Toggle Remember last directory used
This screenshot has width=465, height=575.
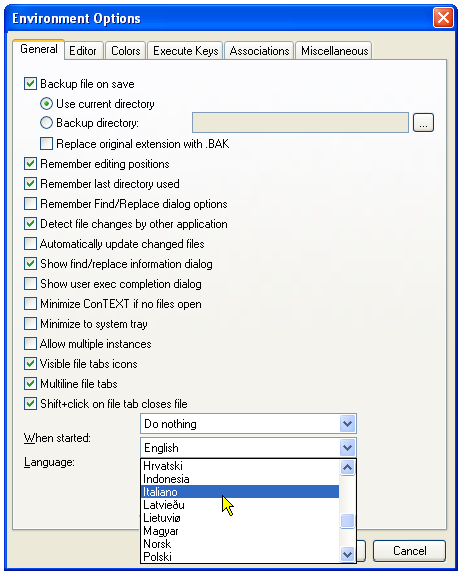click(30, 184)
